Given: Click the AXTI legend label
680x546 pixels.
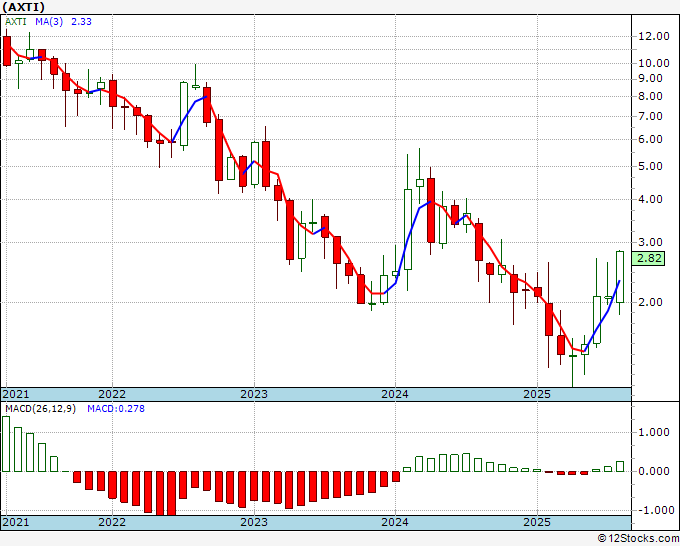Looking at the screenshot, I should click(16, 22).
